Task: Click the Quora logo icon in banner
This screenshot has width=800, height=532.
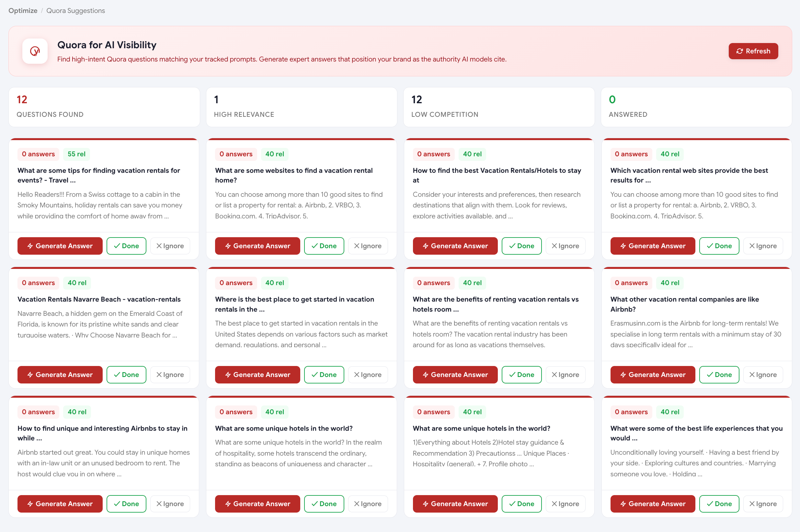Action: (x=35, y=51)
